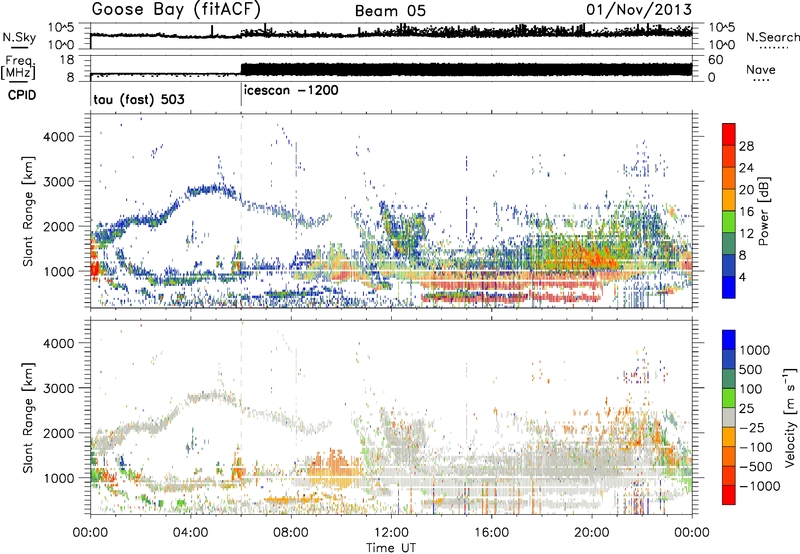800x554 pixels.
Task: Click the '2000' tick of the velocity panel
Action: [58, 433]
